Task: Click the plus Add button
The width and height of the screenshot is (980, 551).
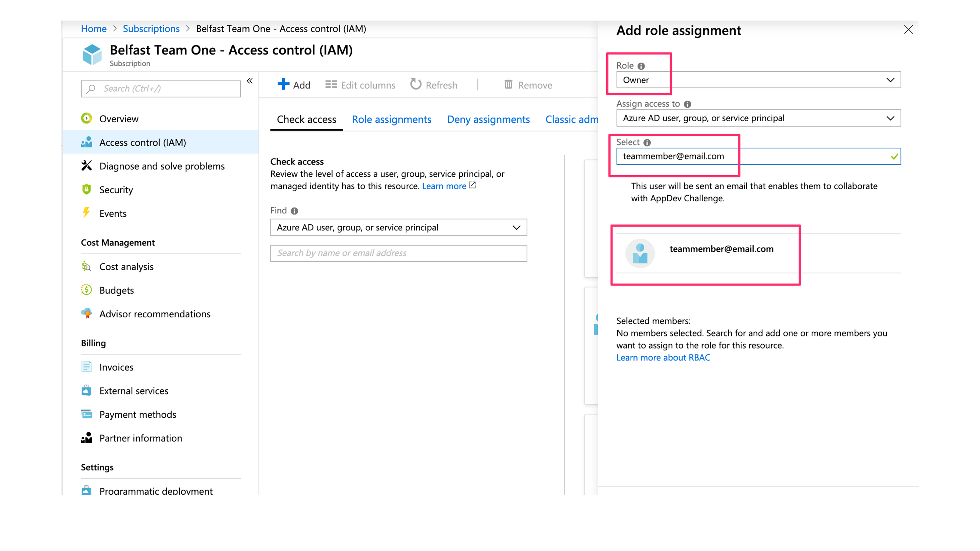Action: pyautogui.click(x=294, y=85)
